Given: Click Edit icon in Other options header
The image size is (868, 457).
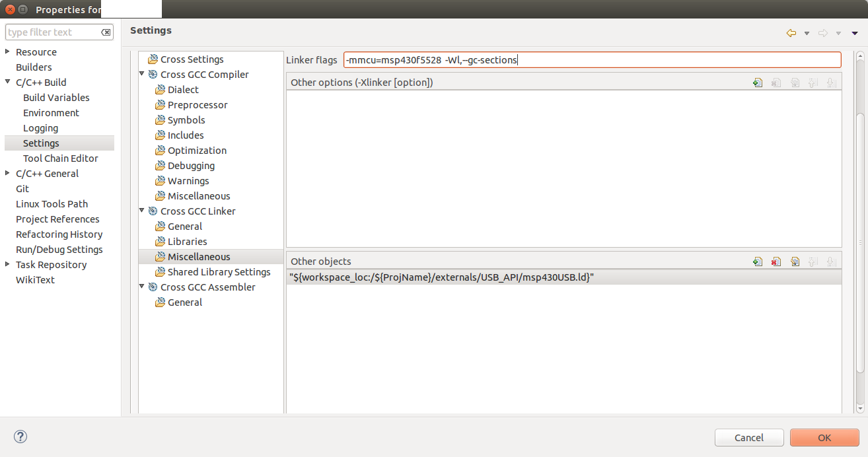Looking at the screenshot, I should point(795,83).
